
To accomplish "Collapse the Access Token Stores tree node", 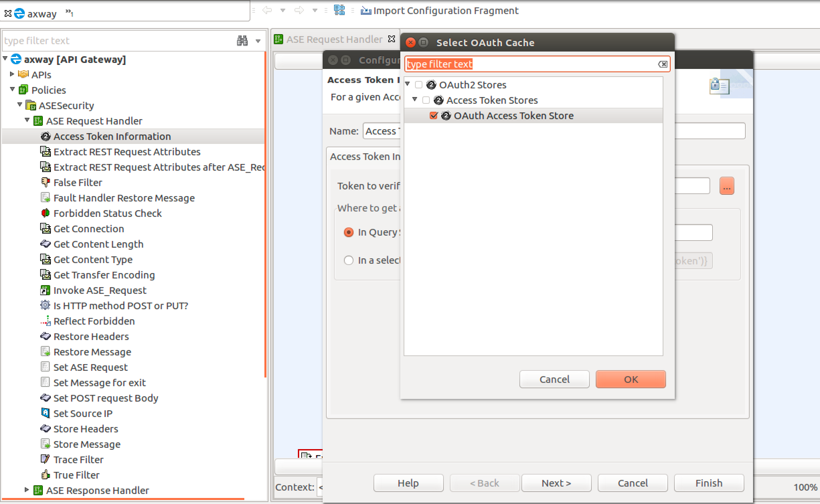I will (x=415, y=99).
